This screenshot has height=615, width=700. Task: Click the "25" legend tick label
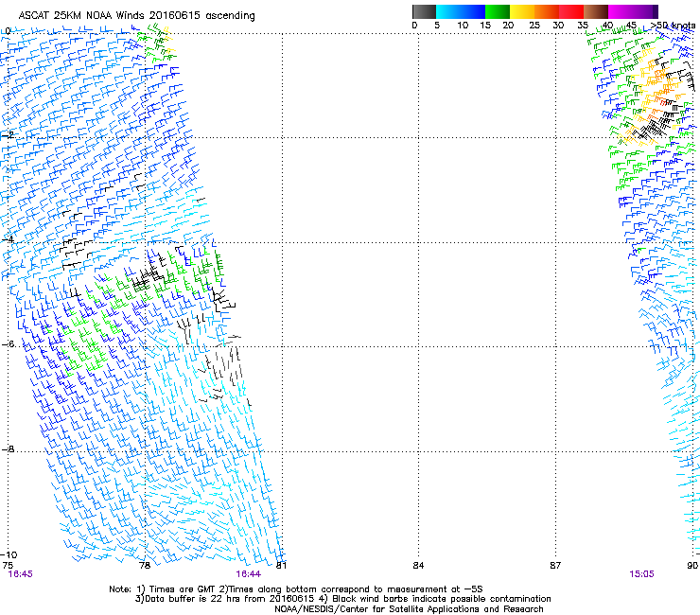[x=534, y=26]
